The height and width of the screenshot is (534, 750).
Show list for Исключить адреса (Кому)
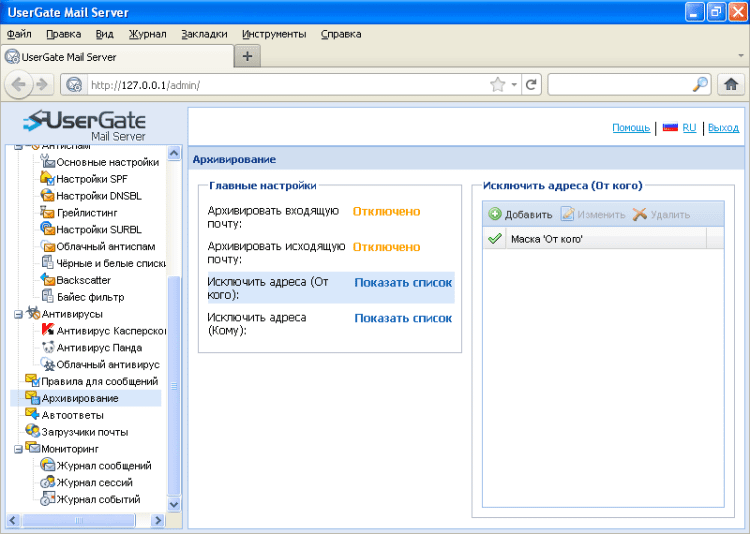pos(403,318)
